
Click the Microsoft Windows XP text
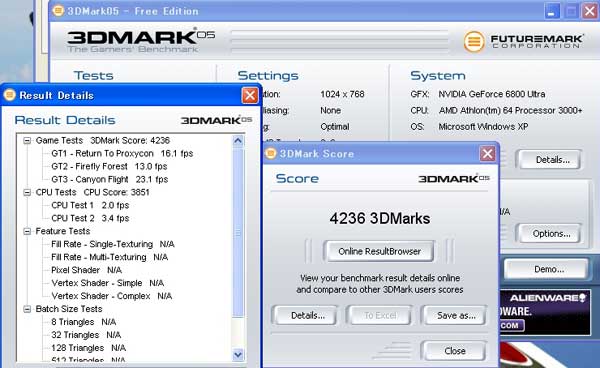[x=483, y=127]
